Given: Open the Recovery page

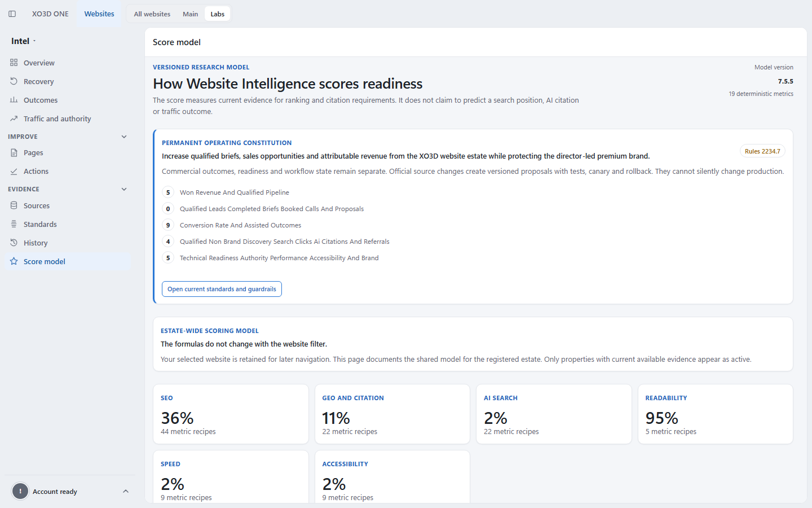Looking at the screenshot, I should point(68,81).
